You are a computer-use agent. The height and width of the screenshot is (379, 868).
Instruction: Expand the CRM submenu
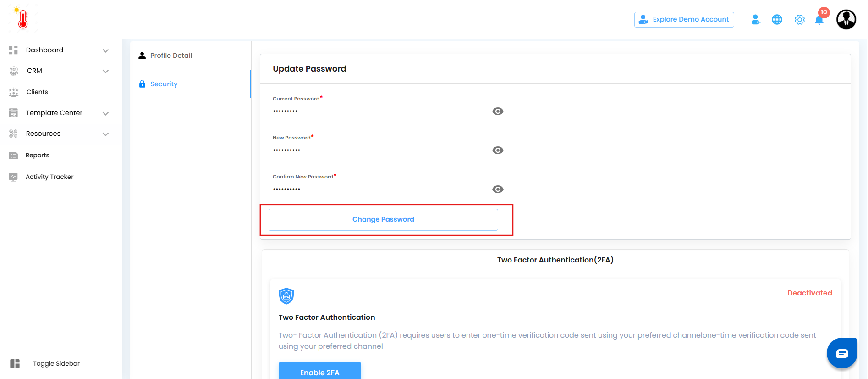click(x=105, y=71)
